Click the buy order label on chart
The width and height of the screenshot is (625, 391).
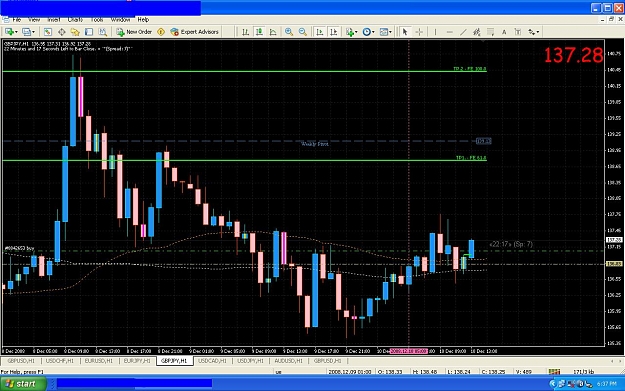19,248
